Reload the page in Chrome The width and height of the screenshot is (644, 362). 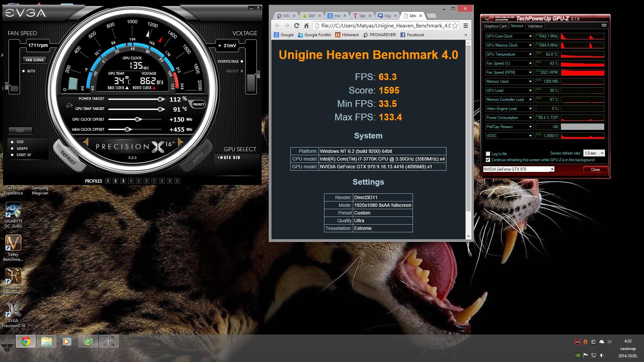click(x=297, y=26)
